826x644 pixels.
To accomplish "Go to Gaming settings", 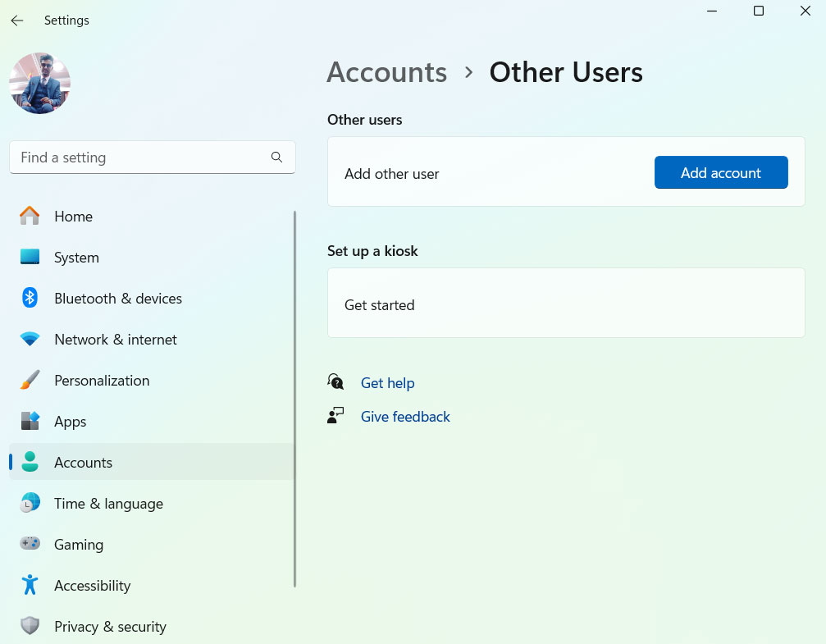I will click(x=151, y=545).
